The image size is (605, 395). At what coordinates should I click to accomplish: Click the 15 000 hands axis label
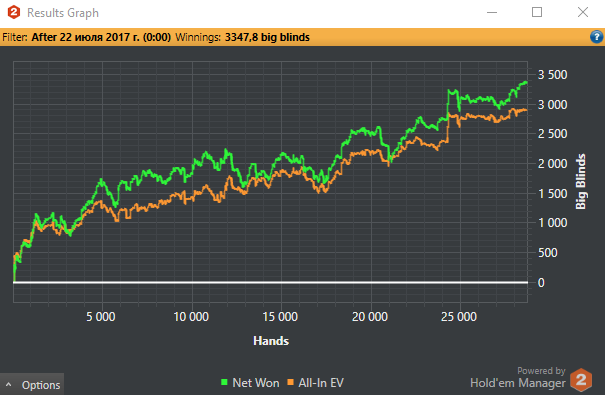280,317
